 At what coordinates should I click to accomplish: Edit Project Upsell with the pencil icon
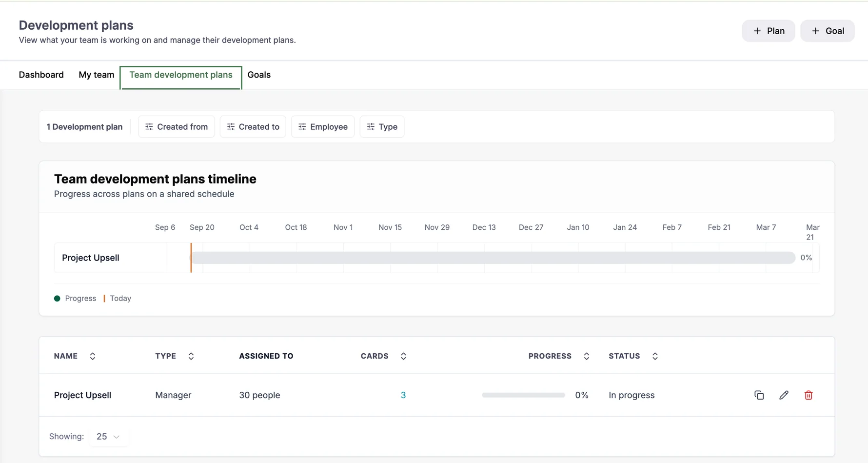784,395
